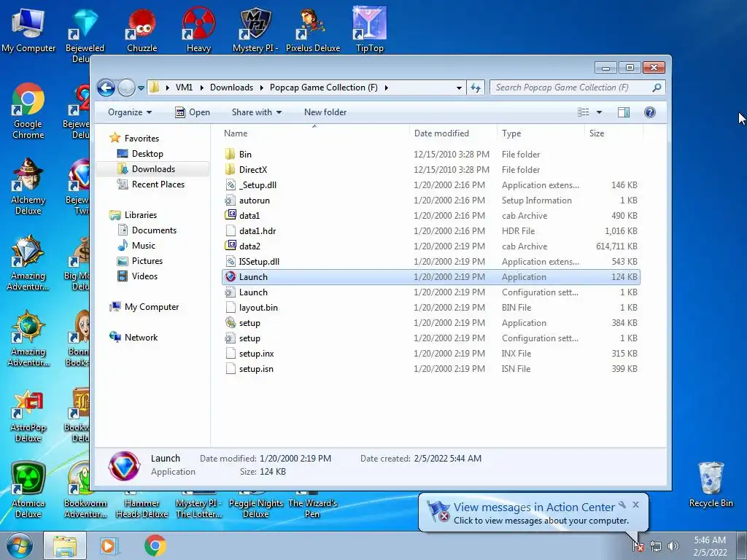Click the Action Center flag tray icon

[x=638, y=547]
